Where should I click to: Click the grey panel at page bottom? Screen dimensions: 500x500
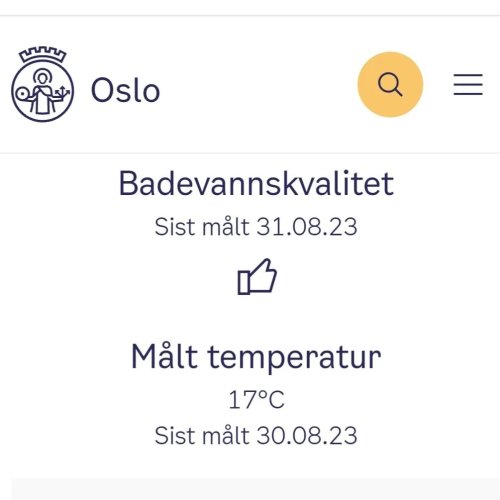point(256,489)
